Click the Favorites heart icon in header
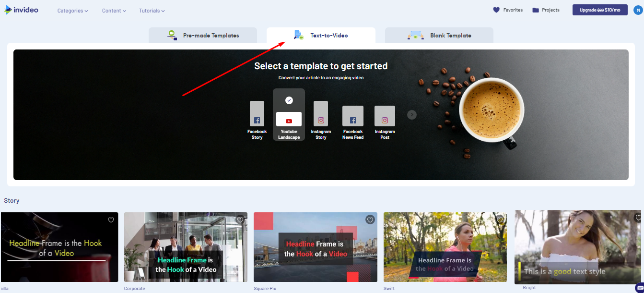The height and width of the screenshot is (293, 644). pyautogui.click(x=496, y=10)
